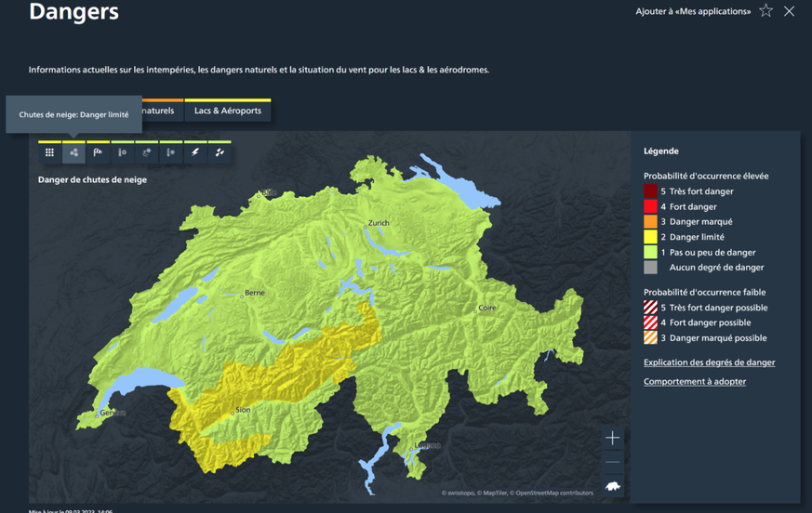
Task: Click thermometer icon left of lightning bolt
Action: point(170,152)
